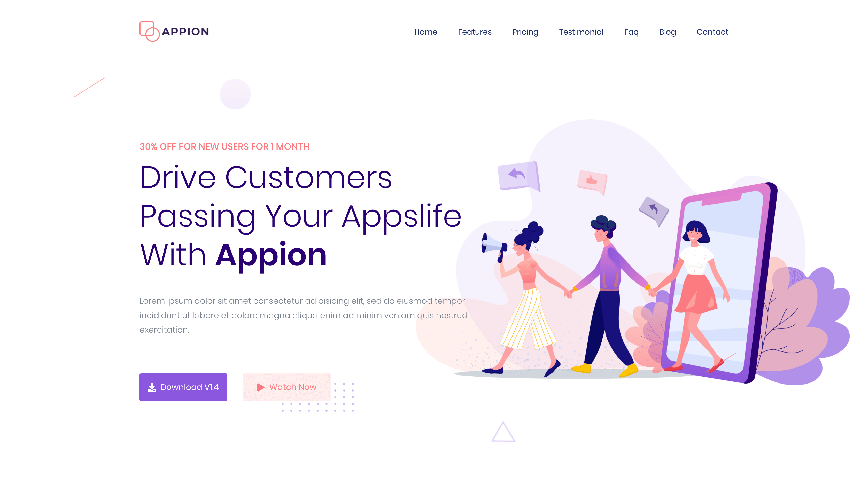This screenshot has height=485, width=868.
Task: Click the Features navigation menu item
Action: (475, 32)
